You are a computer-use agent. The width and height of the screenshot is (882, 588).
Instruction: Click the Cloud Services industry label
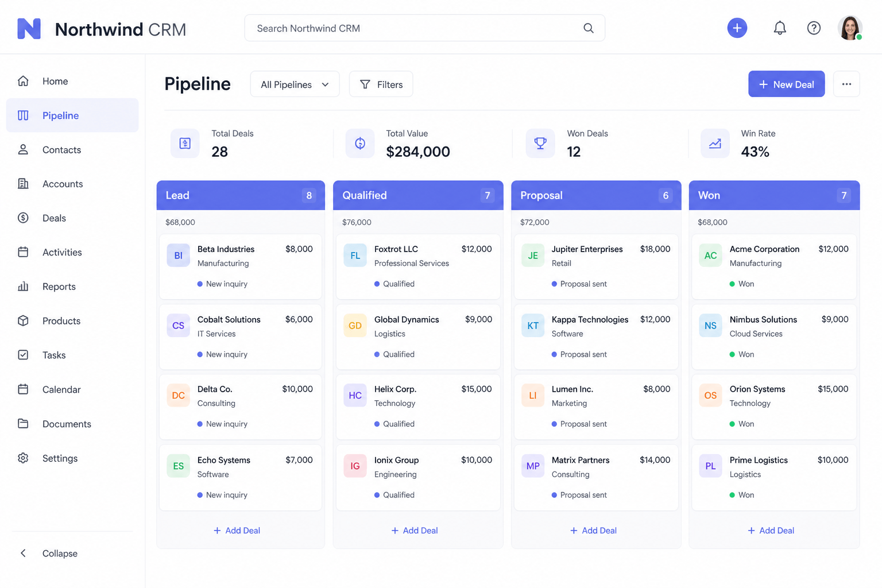coord(756,334)
